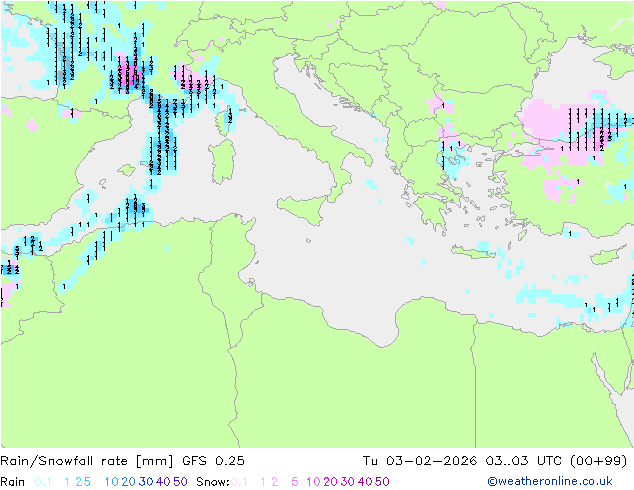
Task: Select Rain legend value 10
Action: click(x=112, y=482)
